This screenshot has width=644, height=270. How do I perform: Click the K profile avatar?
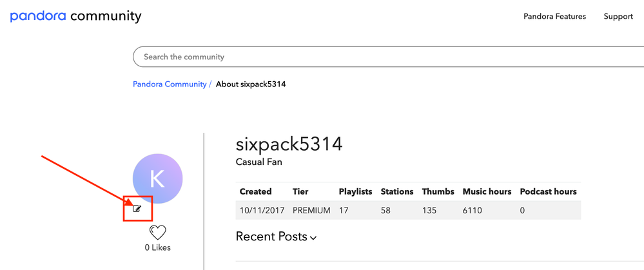pyautogui.click(x=157, y=178)
